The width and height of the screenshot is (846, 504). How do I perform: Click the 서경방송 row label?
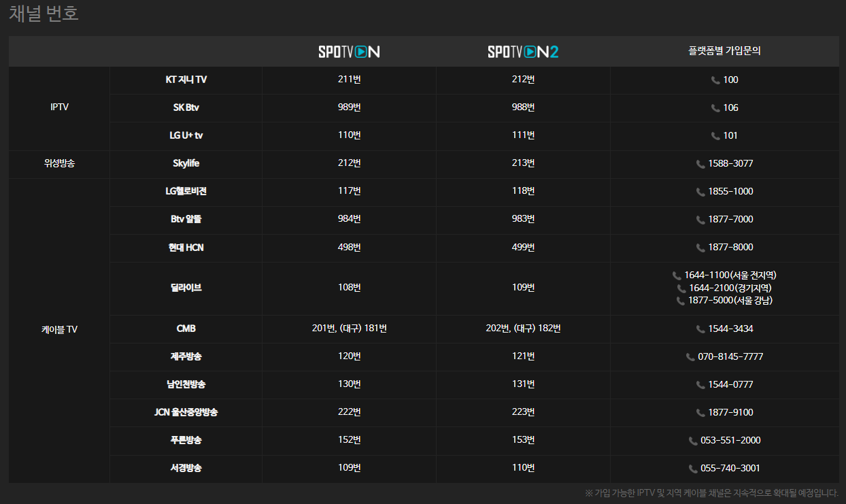186,468
